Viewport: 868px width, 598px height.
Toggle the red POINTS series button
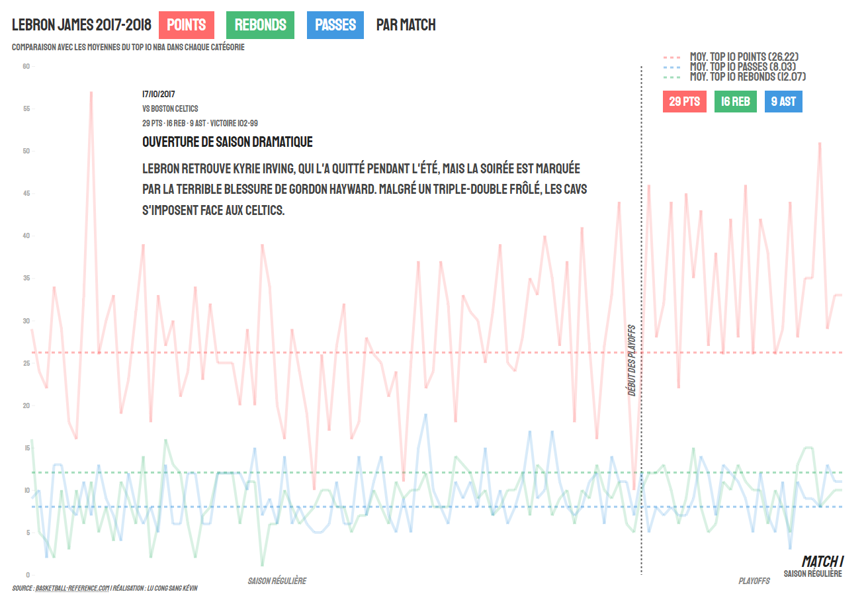click(187, 25)
